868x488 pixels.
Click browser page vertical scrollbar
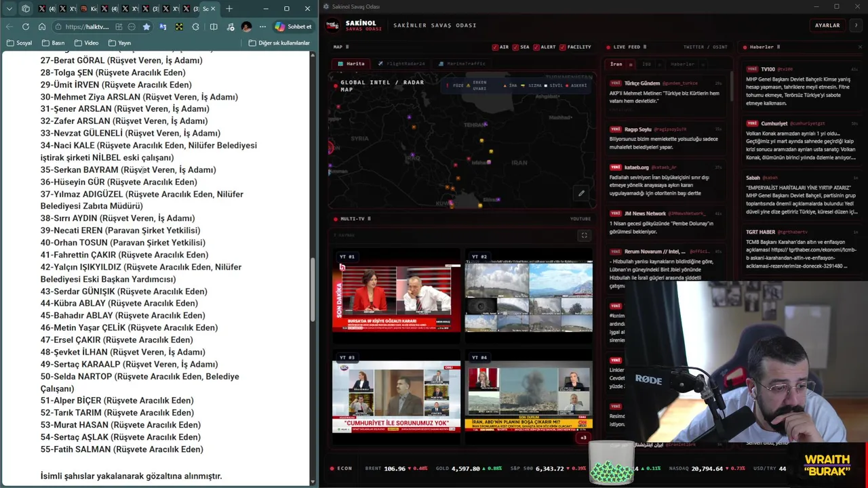click(x=313, y=290)
